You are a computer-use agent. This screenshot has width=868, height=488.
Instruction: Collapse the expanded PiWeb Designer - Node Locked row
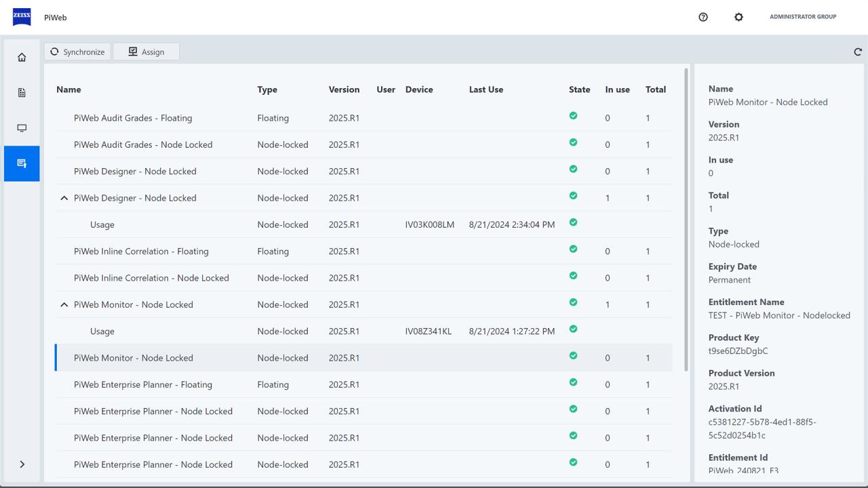[64, 198]
